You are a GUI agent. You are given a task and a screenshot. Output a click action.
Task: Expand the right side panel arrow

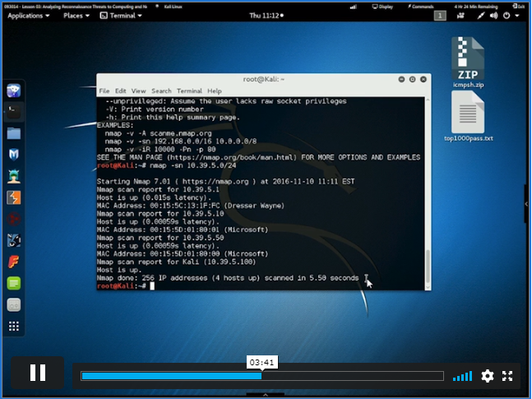(526, 204)
